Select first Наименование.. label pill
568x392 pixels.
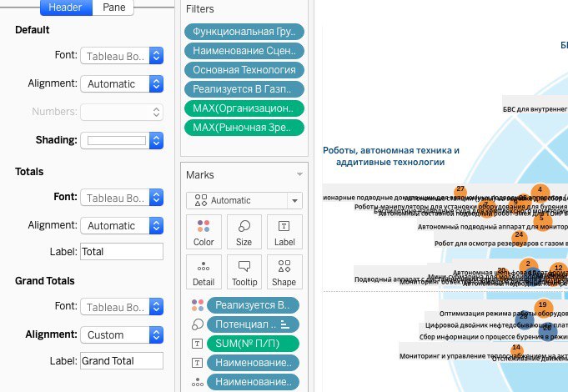coord(253,363)
